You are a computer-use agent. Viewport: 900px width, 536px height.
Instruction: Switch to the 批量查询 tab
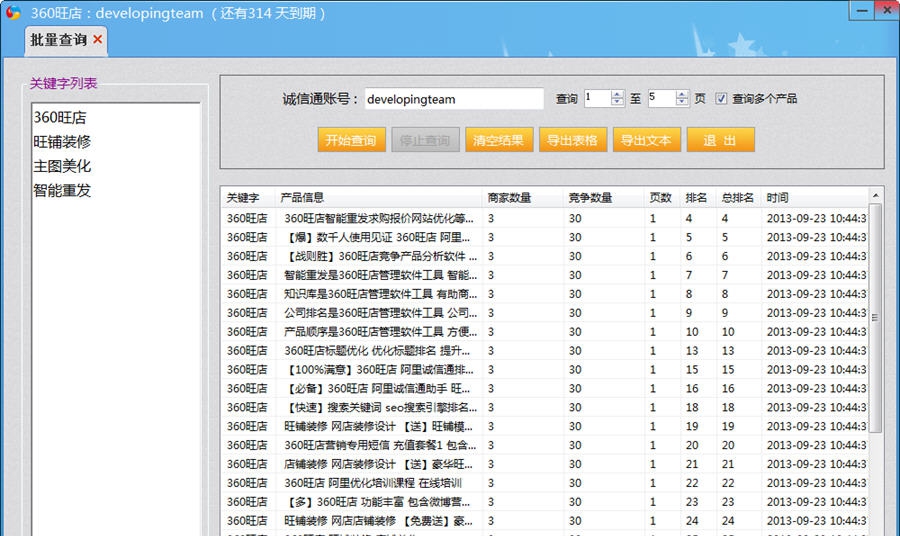(x=58, y=40)
